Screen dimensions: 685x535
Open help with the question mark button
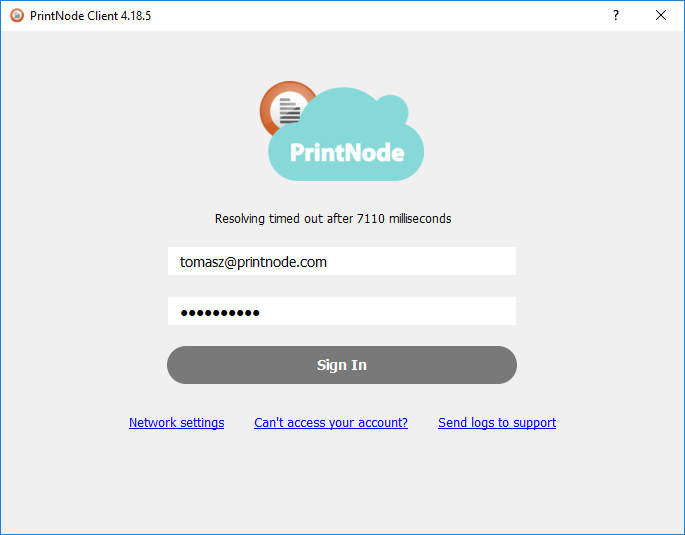coord(616,15)
